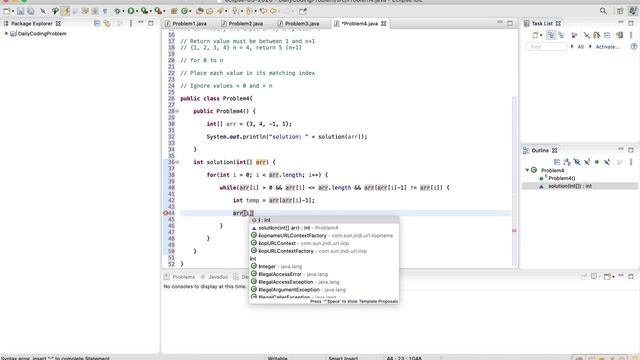The width and height of the screenshot is (640, 360).
Task: Click the Next Annotation icon
Action: click(x=236, y=11)
